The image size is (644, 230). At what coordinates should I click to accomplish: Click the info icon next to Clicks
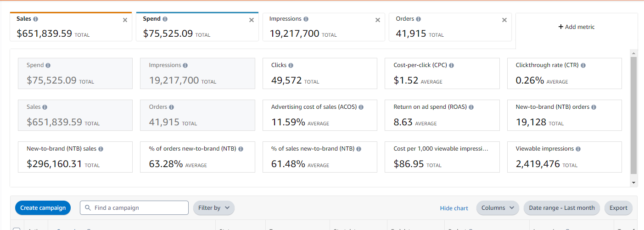291,65
